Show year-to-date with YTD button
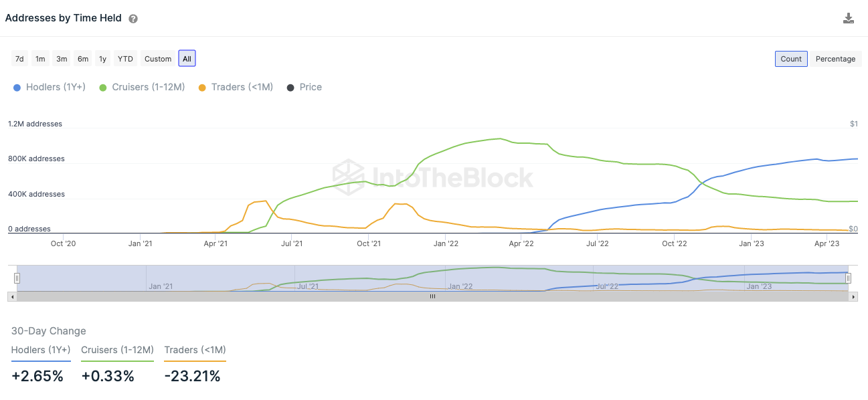The height and width of the screenshot is (400, 868). [125, 59]
